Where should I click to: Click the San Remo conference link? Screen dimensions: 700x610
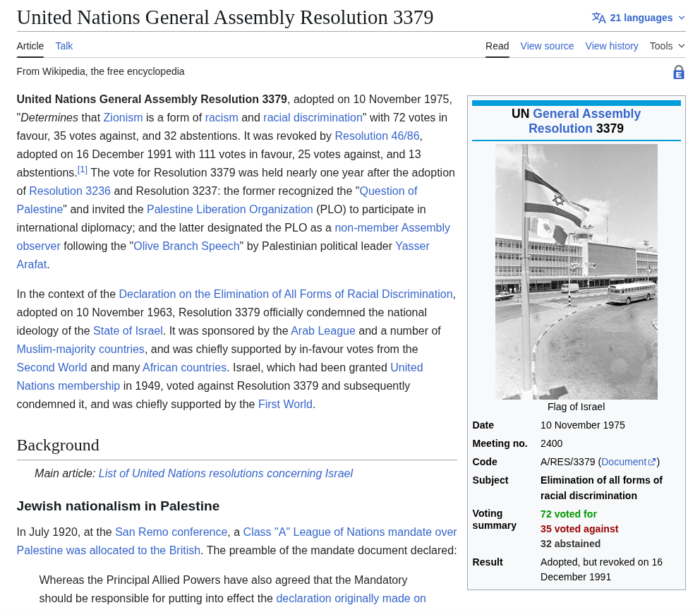point(171,532)
